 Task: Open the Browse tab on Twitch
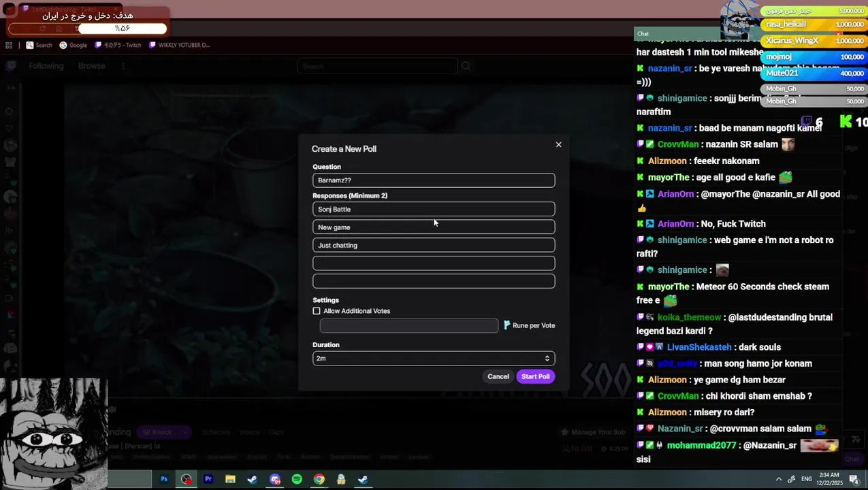[x=91, y=66]
